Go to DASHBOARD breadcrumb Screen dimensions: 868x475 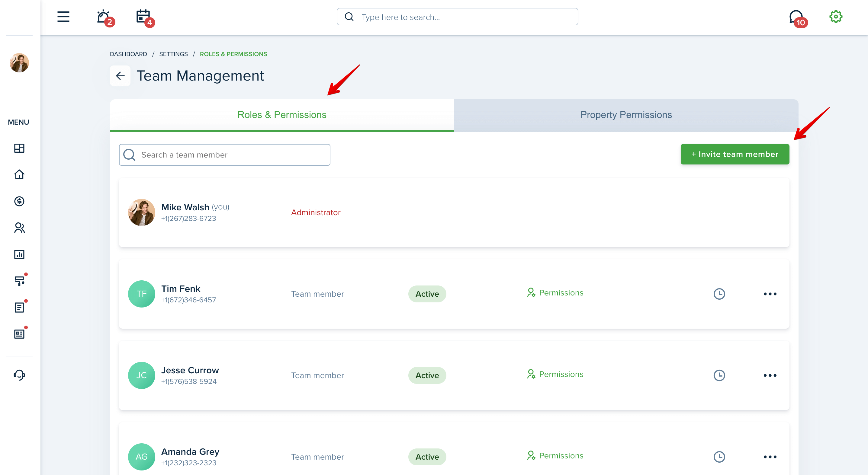click(128, 54)
